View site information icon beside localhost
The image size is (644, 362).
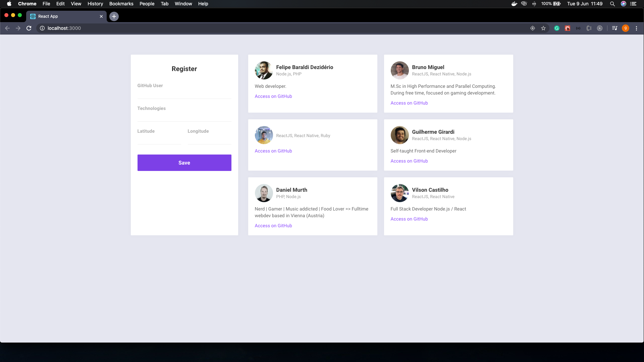pyautogui.click(x=42, y=28)
